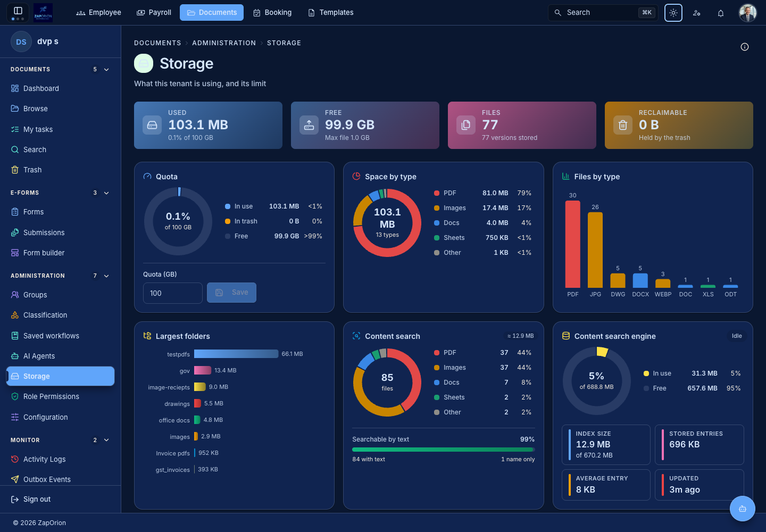Click the Files card copy icon
The width and height of the screenshot is (766, 532).
pos(466,125)
